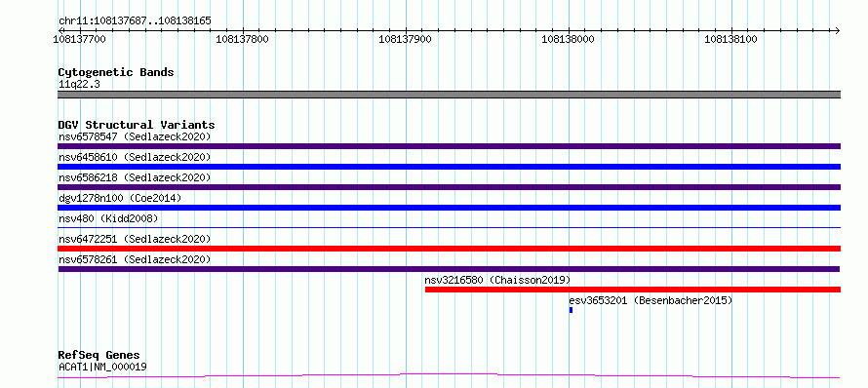
Task: Select the purple bar under nsv6578261
Action: coord(449,269)
